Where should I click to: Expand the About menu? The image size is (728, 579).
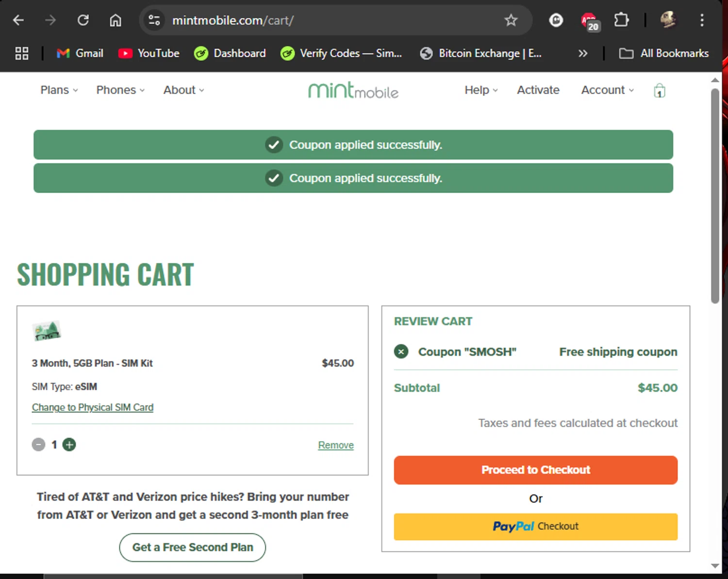pos(183,90)
